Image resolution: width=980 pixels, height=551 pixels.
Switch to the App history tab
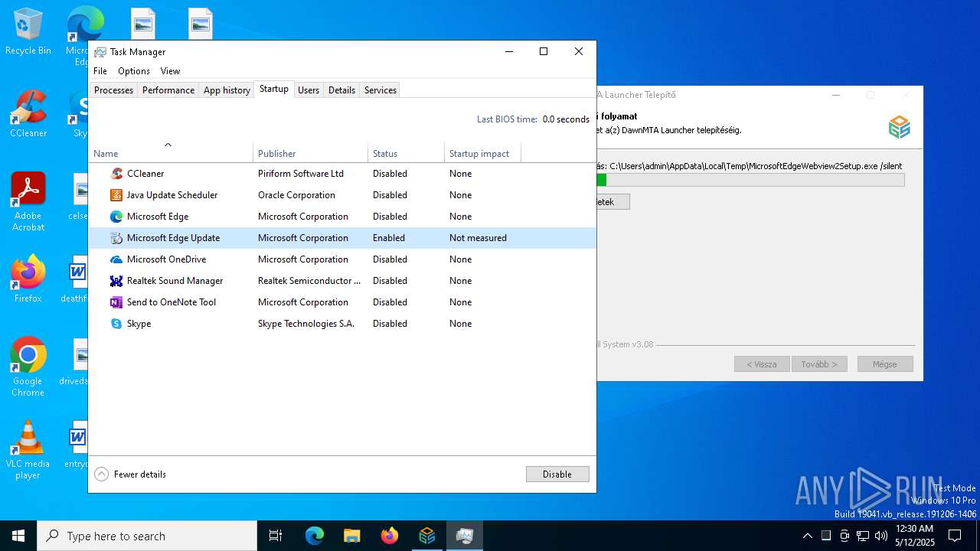(227, 90)
